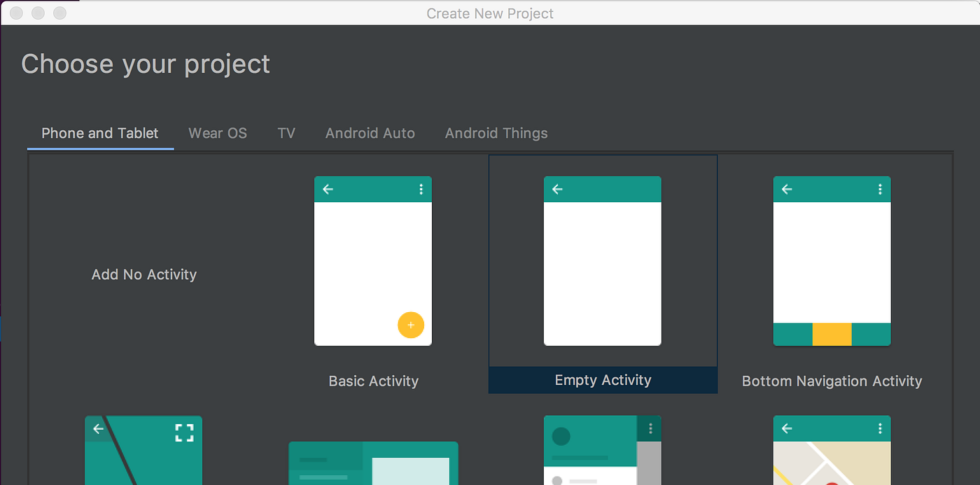Click overflow dots in Navigation Drawer preview

[x=650, y=428]
